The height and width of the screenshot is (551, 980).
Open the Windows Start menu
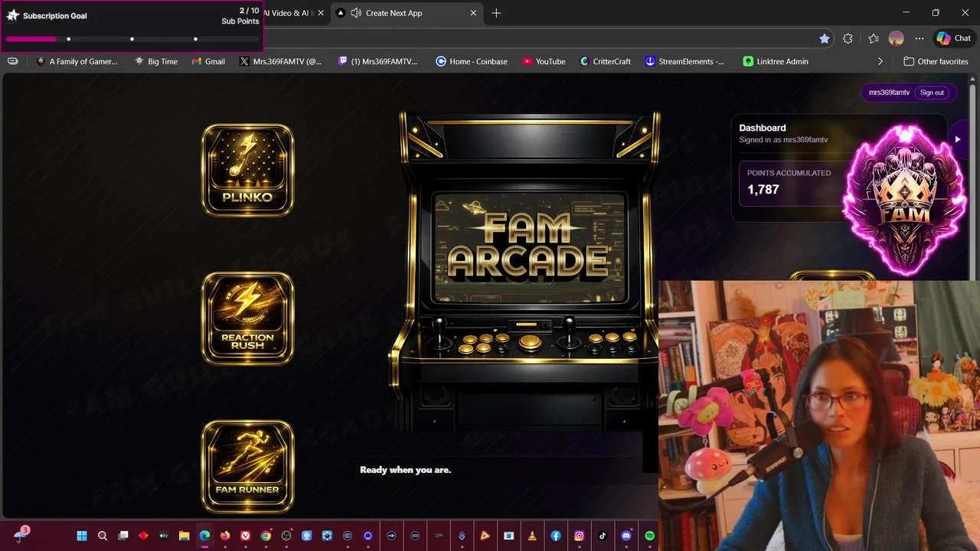pos(82,536)
